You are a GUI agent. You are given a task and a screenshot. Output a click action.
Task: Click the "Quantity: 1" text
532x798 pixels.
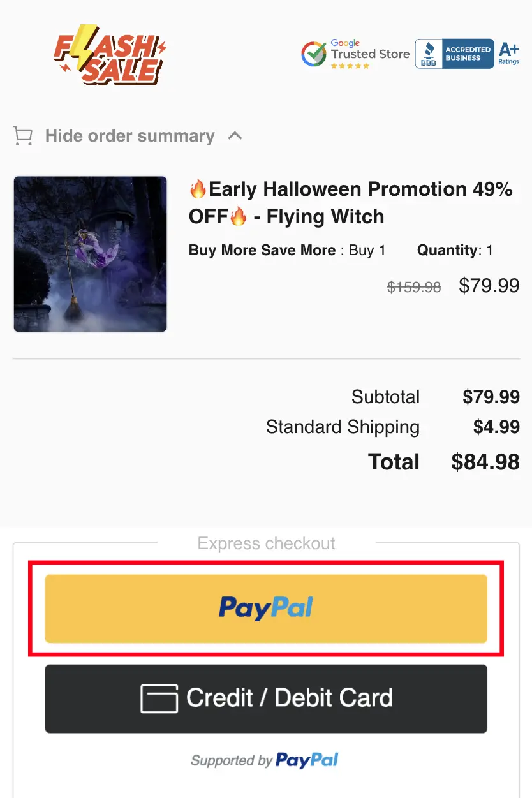pos(455,250)
